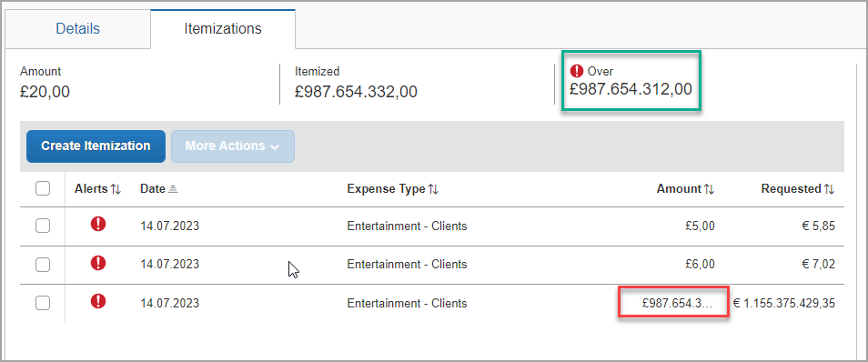Screen dimensions: 868x362
Task: Click the requested value € 1.155.375.429,35
Action: point(784,303)
